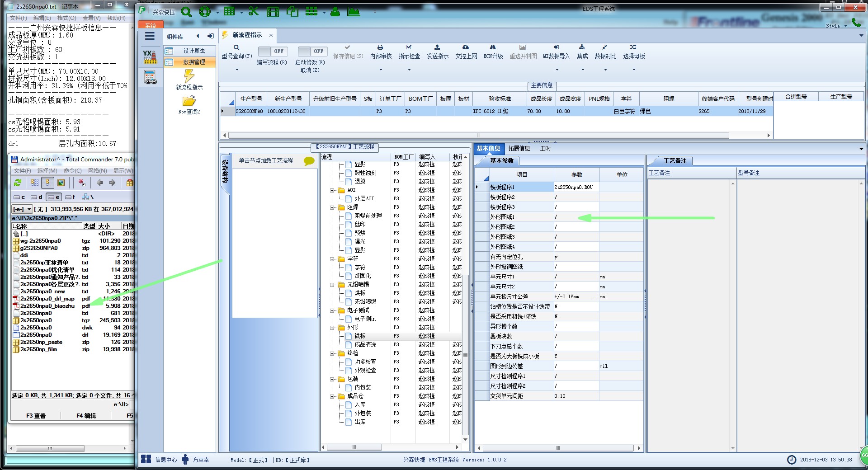Collapse the 电子测试 tree node
This screenshot has width=868, height=470.
click(332, 310)
